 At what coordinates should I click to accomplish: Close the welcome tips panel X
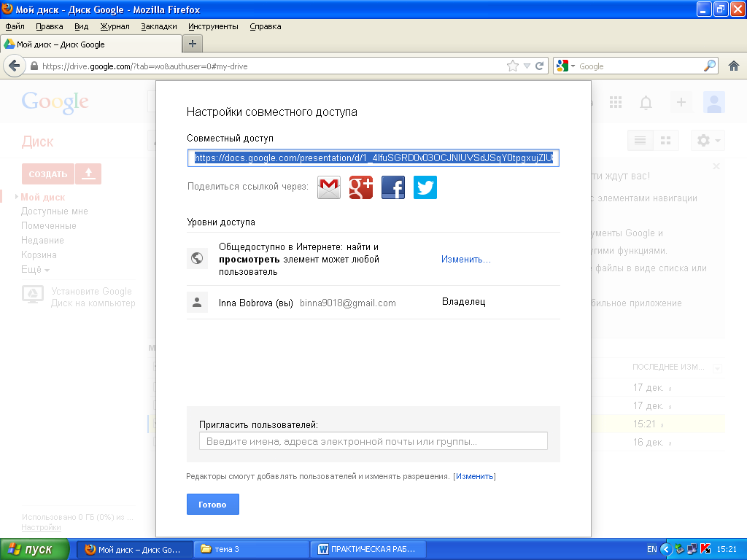[x=716, y=166]
